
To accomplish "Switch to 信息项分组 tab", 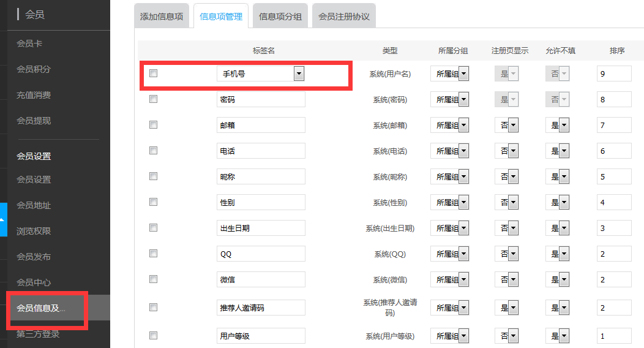I will click(280, 17).
